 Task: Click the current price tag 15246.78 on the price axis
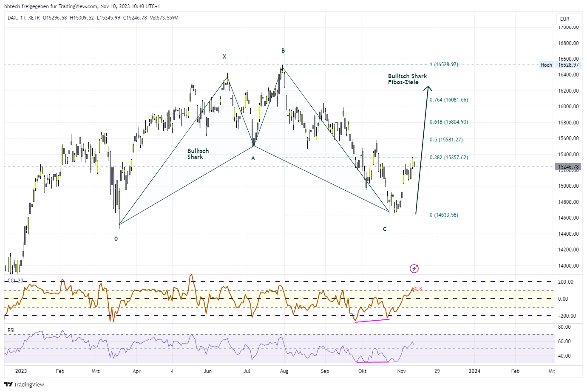568,167
